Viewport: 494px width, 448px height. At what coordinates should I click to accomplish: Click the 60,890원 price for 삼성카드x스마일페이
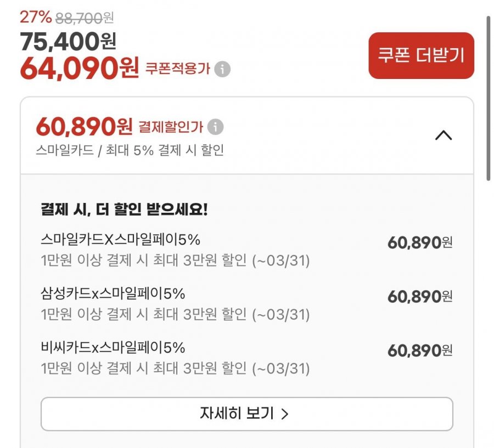click(x=420, y=297)
